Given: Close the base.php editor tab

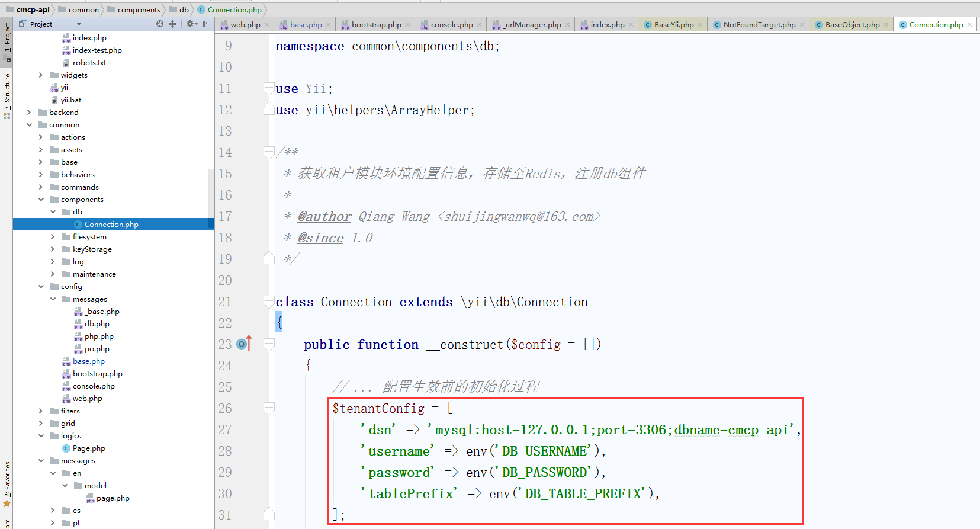Looking at the screenshot, I should (328, 25).
